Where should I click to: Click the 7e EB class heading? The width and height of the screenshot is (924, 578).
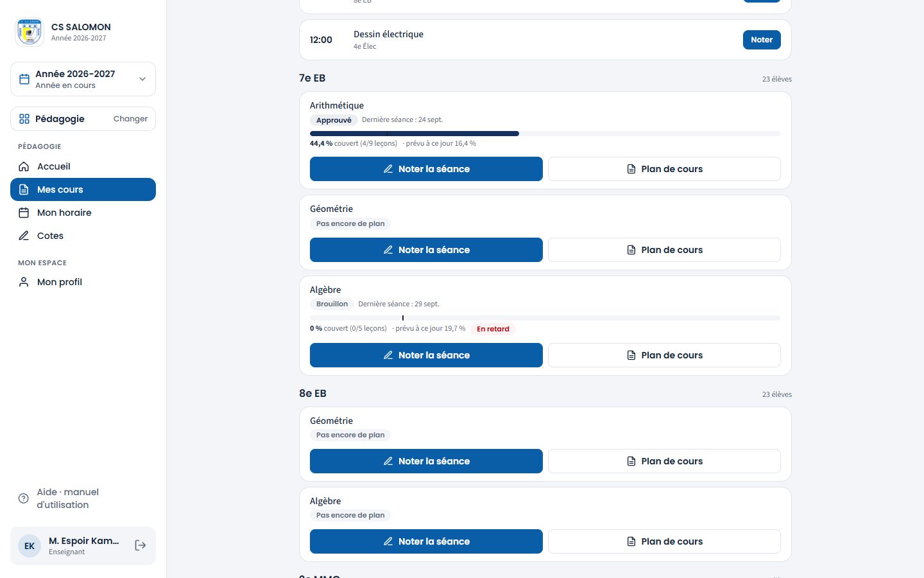(312, 78)
